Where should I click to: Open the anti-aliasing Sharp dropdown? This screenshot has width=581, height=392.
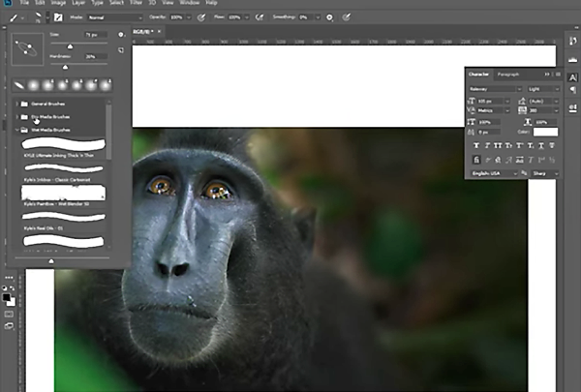544,173
